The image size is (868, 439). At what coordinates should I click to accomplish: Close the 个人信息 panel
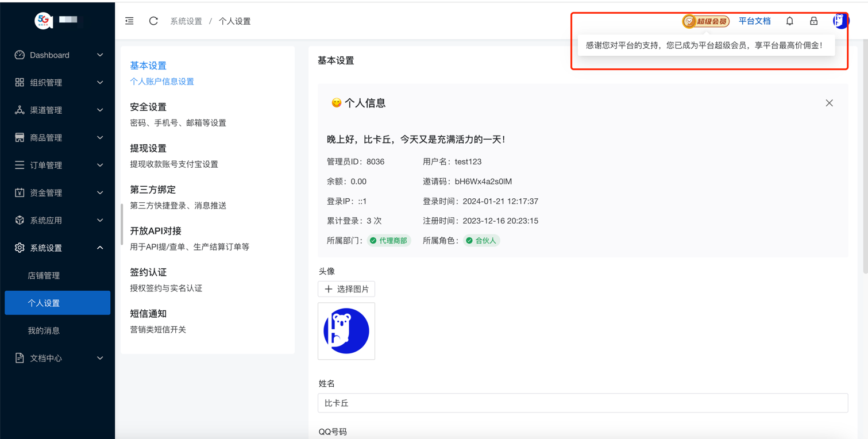[829, 103]
